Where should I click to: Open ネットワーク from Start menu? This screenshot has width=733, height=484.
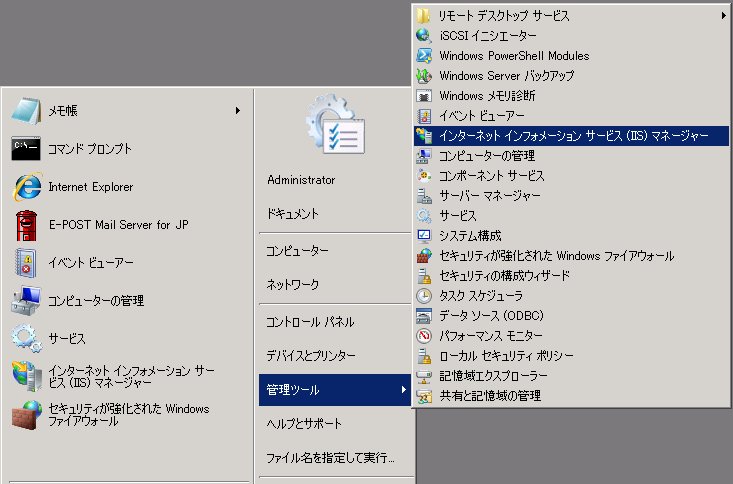click(293, 284)
